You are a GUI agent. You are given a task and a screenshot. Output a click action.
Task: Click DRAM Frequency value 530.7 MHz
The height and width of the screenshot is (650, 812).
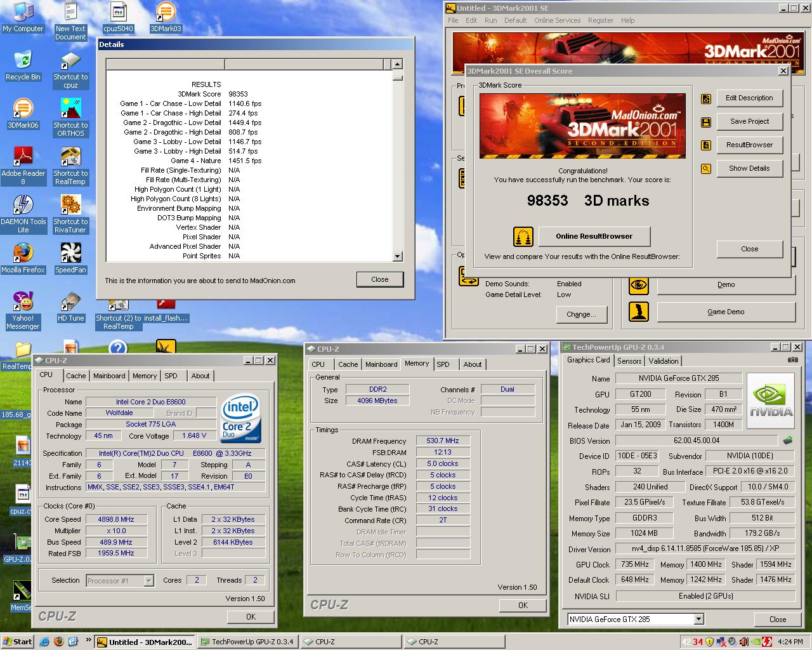[x=443, y=441]
